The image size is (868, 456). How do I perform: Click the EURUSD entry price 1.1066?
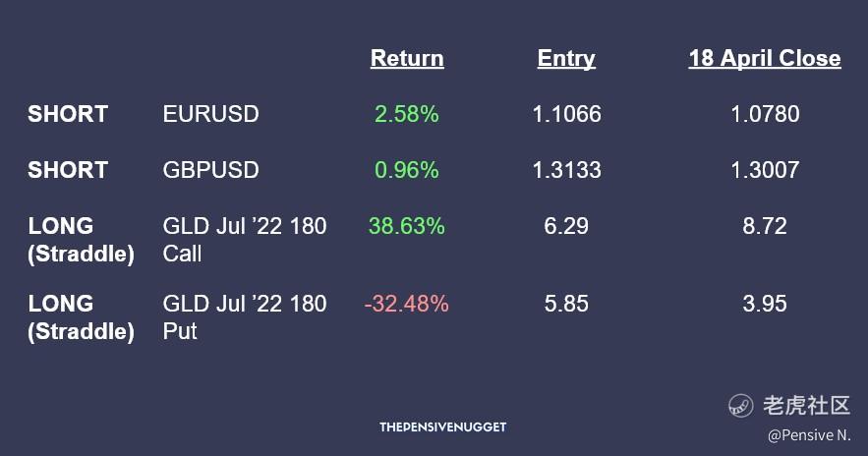(566, 114)
